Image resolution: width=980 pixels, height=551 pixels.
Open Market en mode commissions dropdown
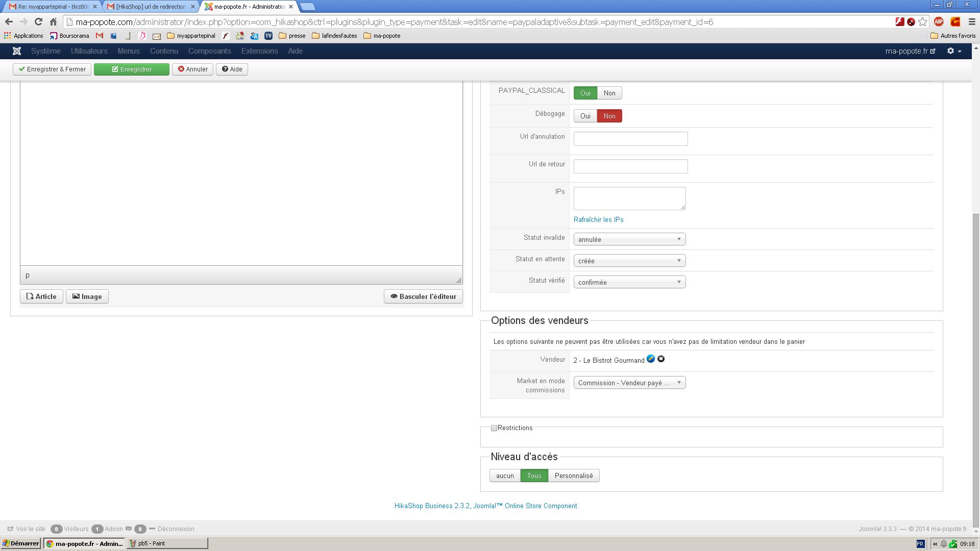click(x=629, y=383)
